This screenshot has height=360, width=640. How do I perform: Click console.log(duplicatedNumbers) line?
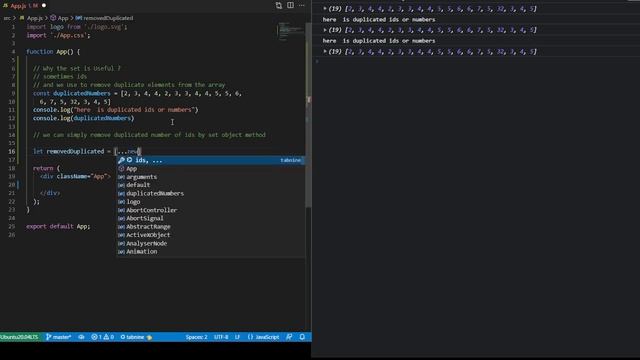[83, 118]
